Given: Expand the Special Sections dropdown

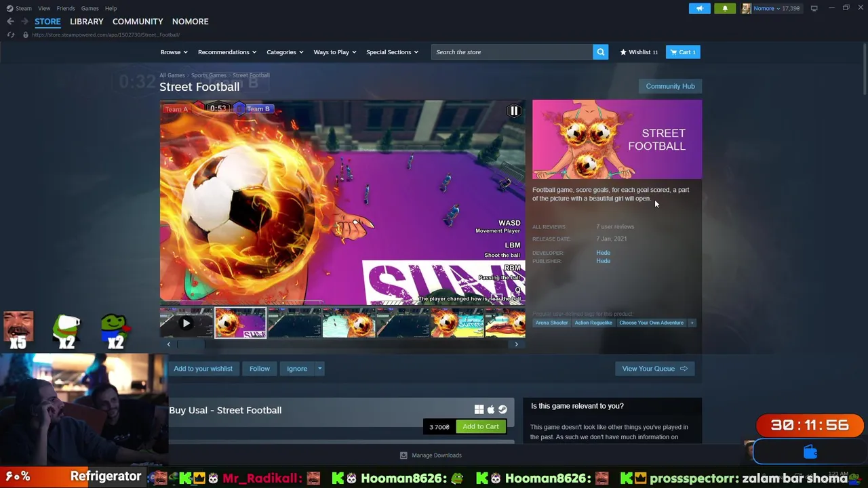Looking at the screenshot, I should (x=392, y=52).
